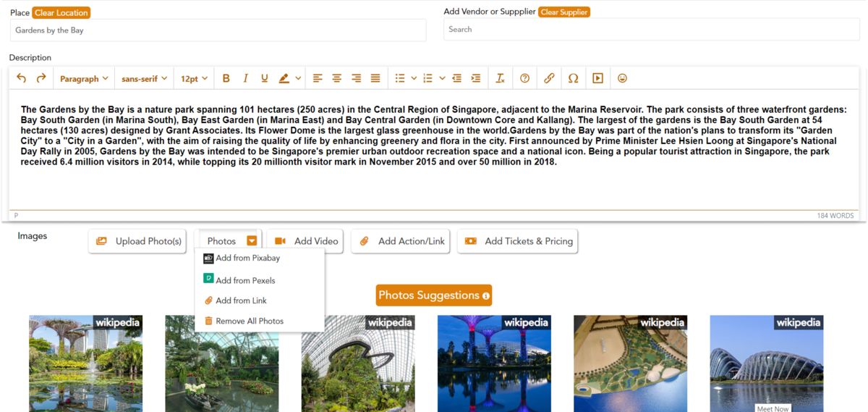Open the sans-serif font family dropdown
Viewport: 868px width, 412px height.
(x=144, y=78)
